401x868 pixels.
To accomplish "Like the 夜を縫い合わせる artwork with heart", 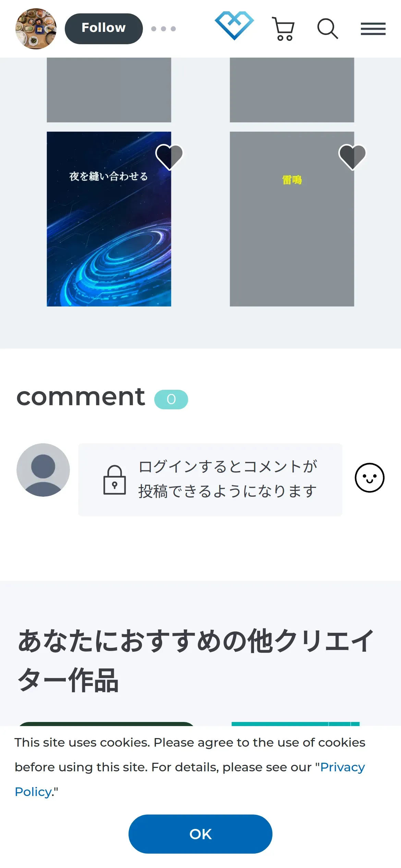I will point(169,157).
